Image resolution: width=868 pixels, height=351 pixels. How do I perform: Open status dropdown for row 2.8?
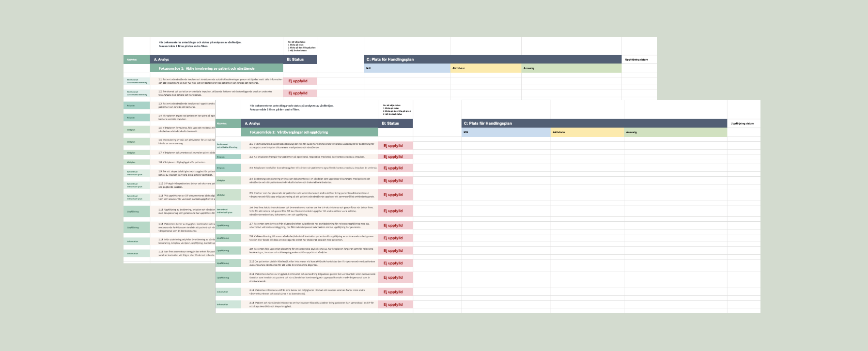pyautogui.click(x=395, y=238)
